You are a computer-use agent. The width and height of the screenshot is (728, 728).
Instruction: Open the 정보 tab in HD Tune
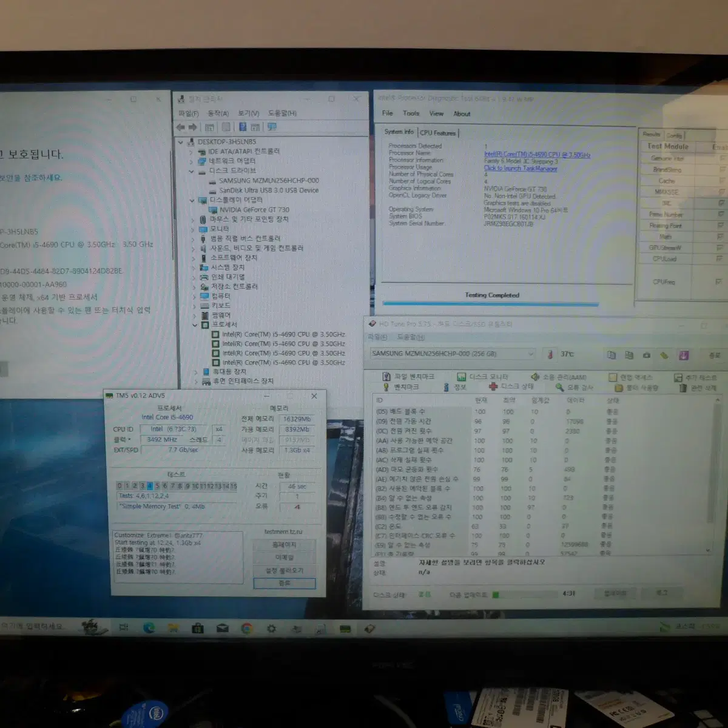click(x=454, y=387)
